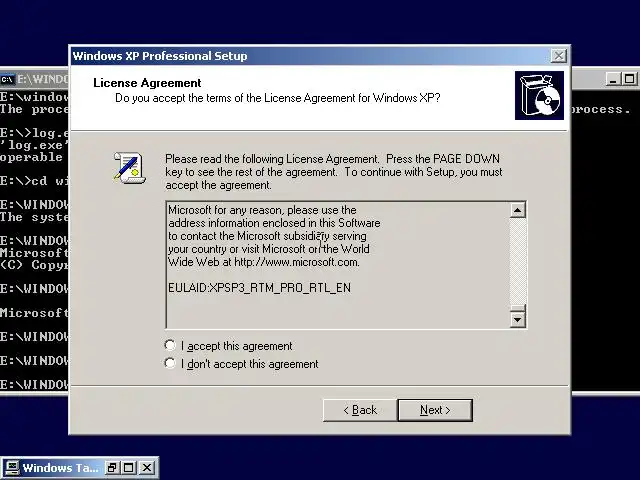Click the EULAID:XPSP3_RTM_PRO_RTL_EN text

coord(260,288)
